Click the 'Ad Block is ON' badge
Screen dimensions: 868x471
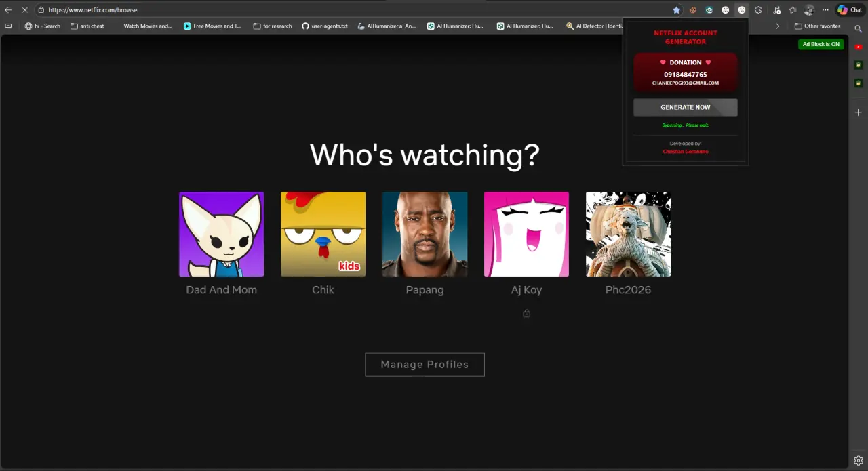tap(821, 44)
